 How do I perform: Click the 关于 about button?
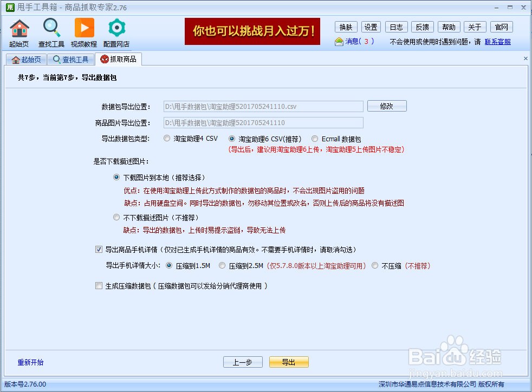click(x=475, y=27)
